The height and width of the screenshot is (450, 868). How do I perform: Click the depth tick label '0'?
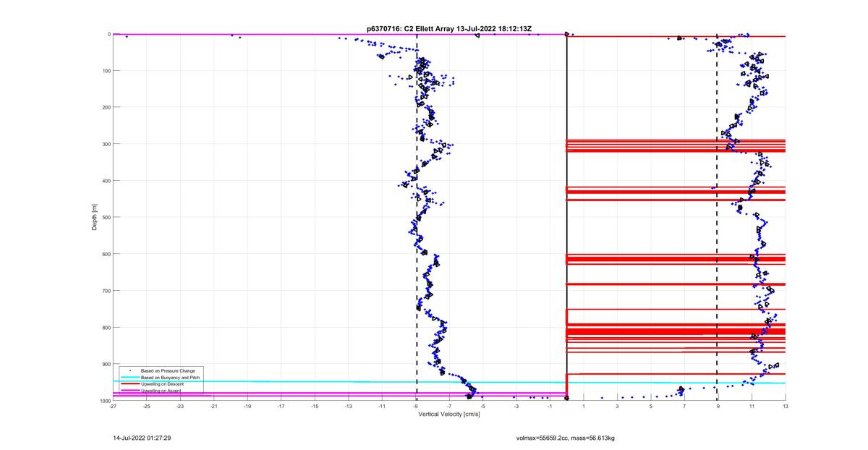click(109, 34)
